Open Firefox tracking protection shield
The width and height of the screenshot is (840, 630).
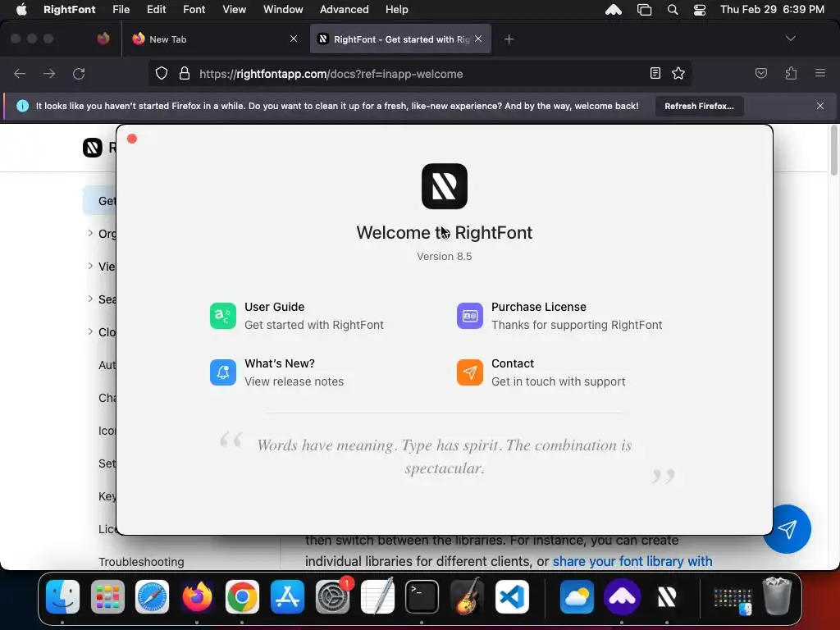pos(162,73)
